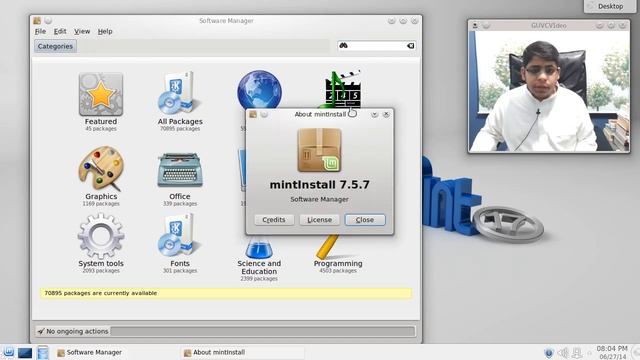Open the Featured category star icon

(x=101, y=94)
